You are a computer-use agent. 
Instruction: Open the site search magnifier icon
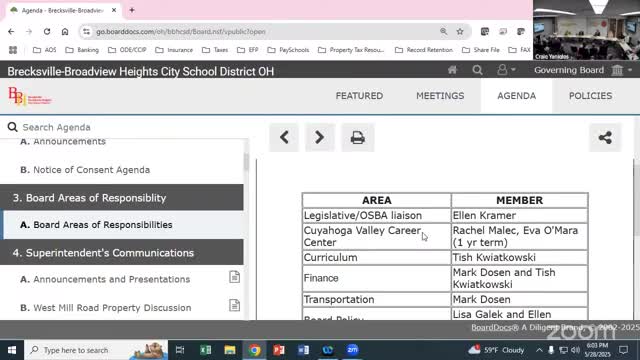[477, 70]
